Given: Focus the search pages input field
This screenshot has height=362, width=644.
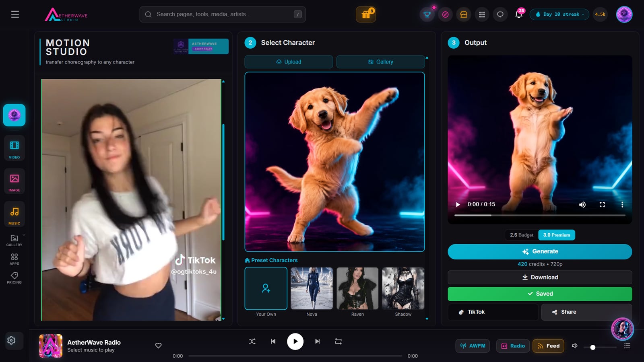Looking at the screenshot, I should (223, 14).
